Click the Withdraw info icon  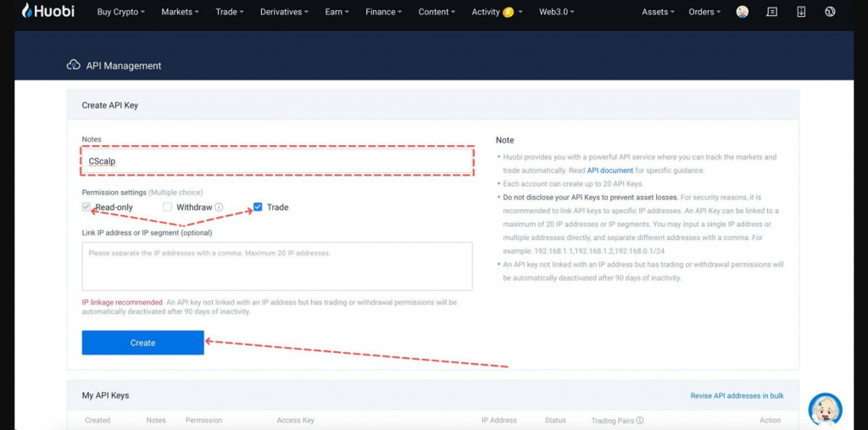[x=219, y=207]
